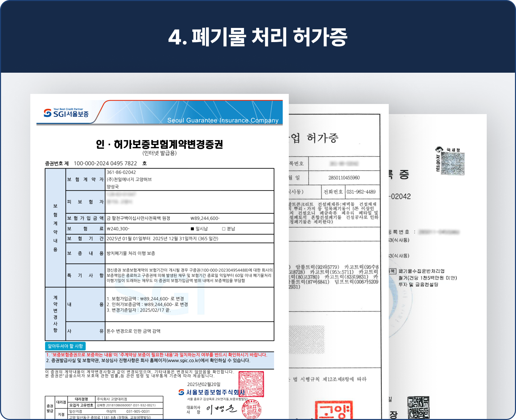Click 방치폐기물 처리 이행 보증 text
The height and width of the screenshot is (420, 516).
[131, 253]
